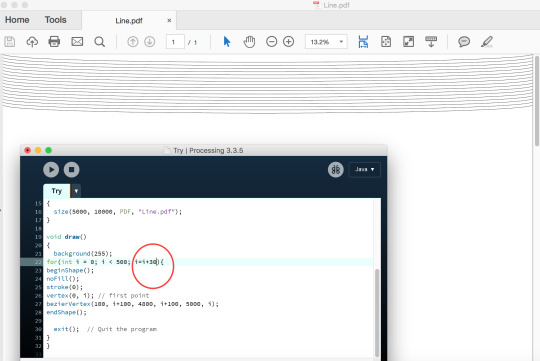Click the page number input field
This screenshot has width=540, height=361.
(x=175, y=42)
